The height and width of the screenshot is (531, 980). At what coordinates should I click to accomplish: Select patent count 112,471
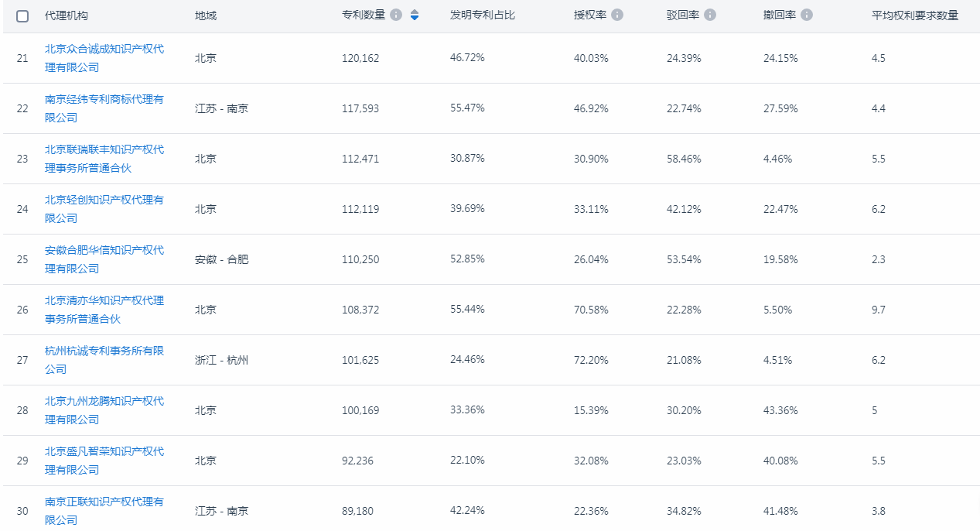point(360,159)
